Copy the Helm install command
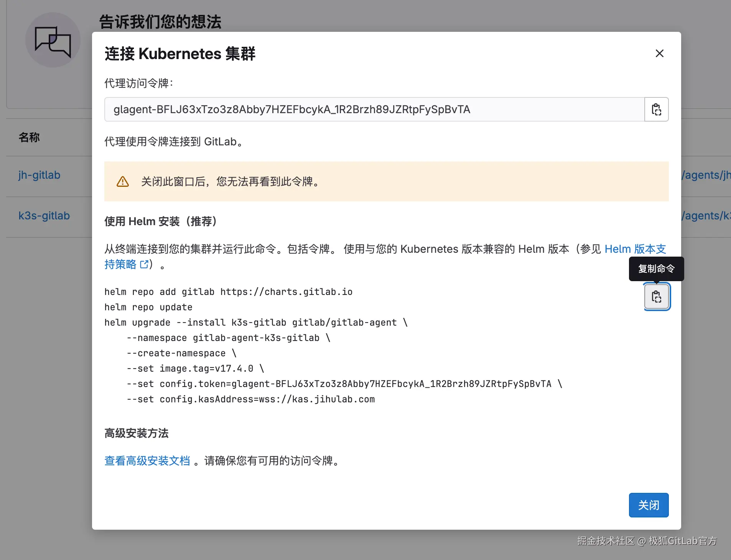Screen dimensions: 731x560 [656, 296]
